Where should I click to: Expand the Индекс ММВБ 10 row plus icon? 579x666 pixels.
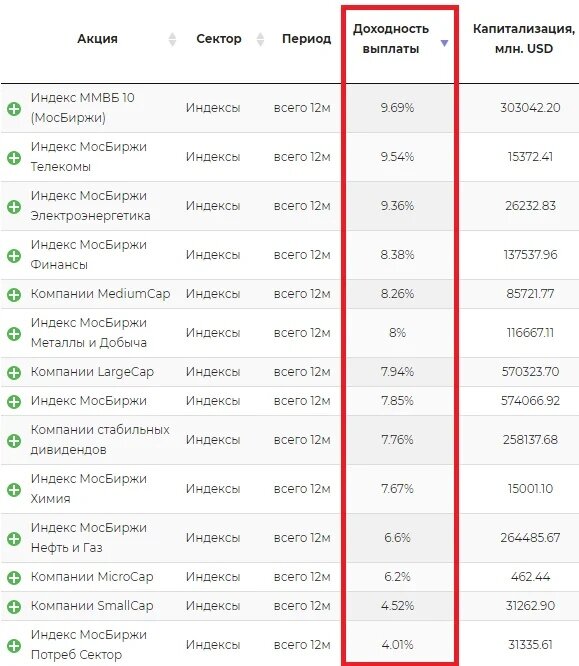click(x=14, y=109)
